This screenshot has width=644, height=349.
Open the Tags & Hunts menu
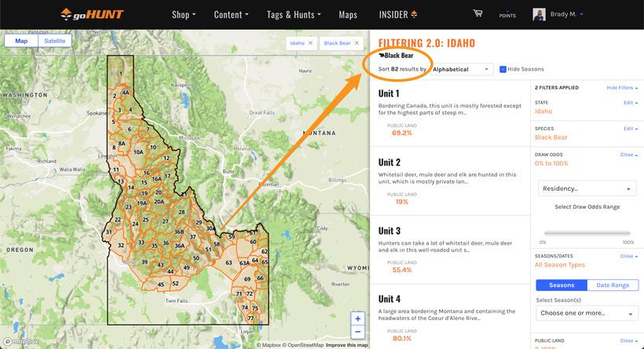tap(295, 14)
